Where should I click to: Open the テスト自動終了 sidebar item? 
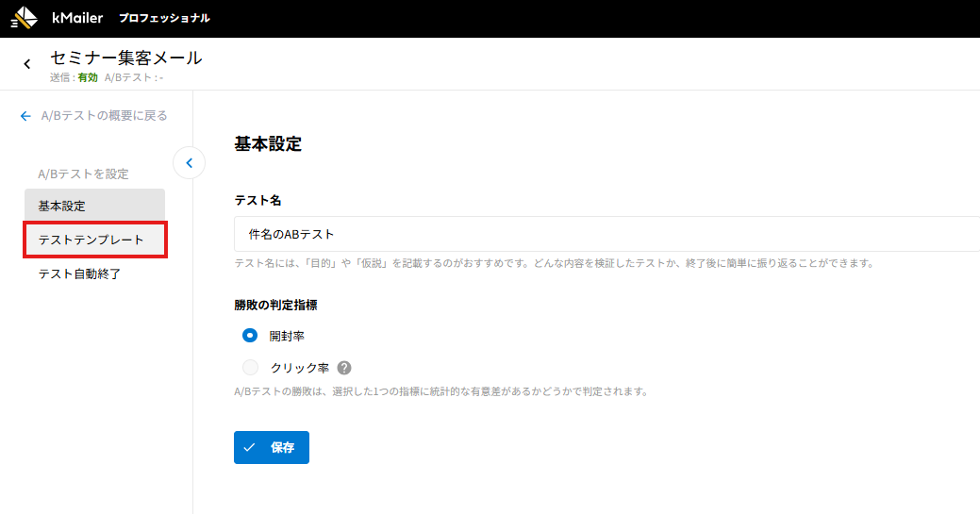(79, 274)
